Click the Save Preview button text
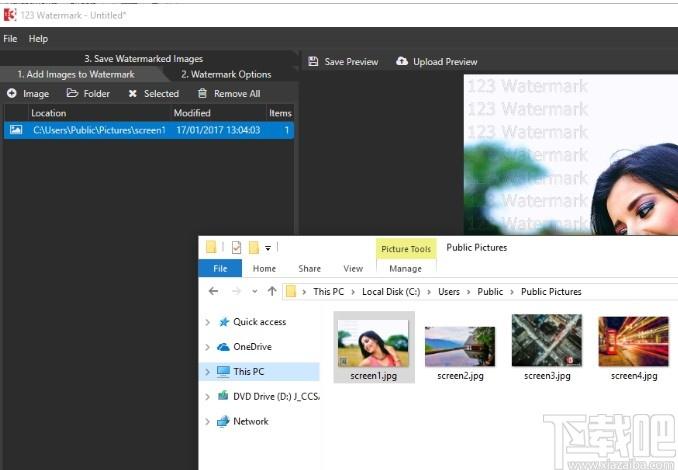This screenshot has height=470, width=678. coord(351,62)
